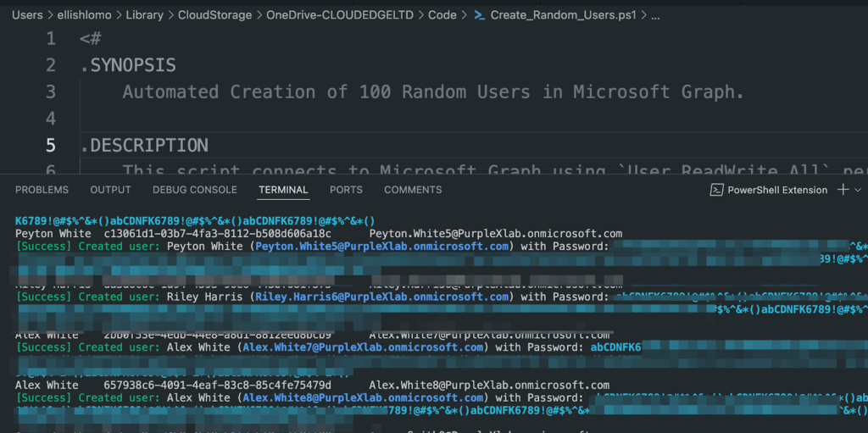The image size is (868, 433).
Task: Add a new terminal with plus icon
Action: [x=843, y=190]
